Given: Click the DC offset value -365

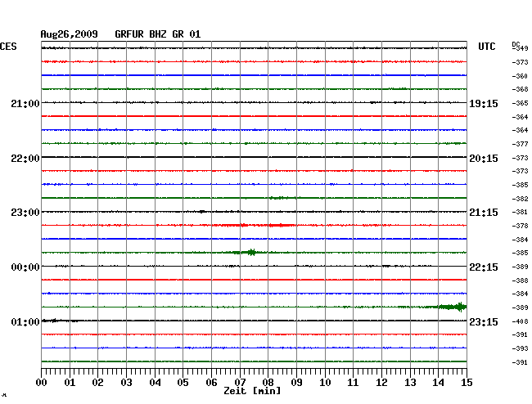Looking at the screenshot, I should tap(520, 103).
